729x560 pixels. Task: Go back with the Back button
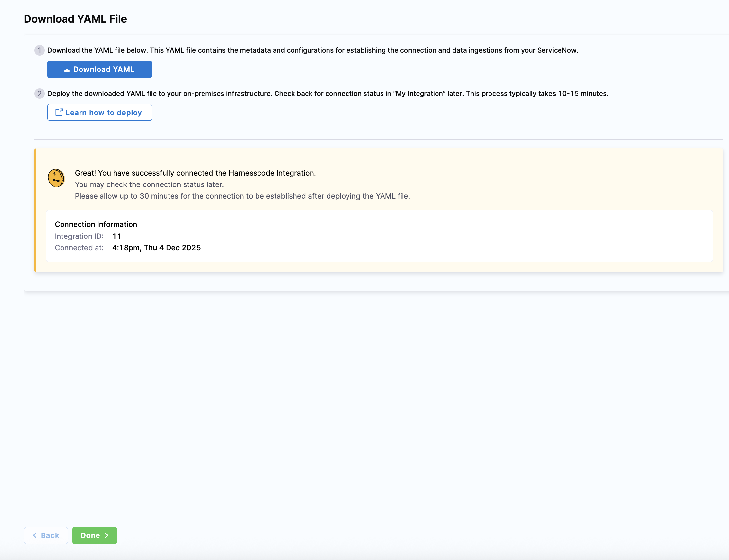46,535
